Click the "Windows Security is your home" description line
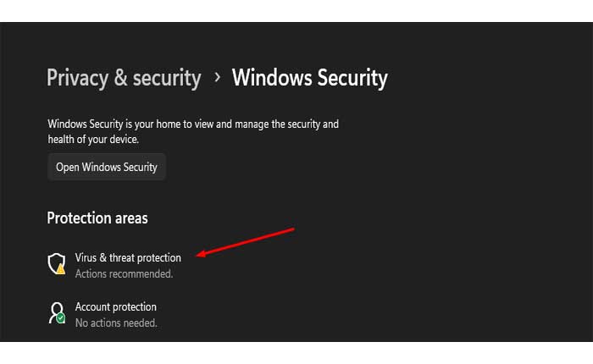The height and width of the screenshot is (364, 593). coord(193,124)
